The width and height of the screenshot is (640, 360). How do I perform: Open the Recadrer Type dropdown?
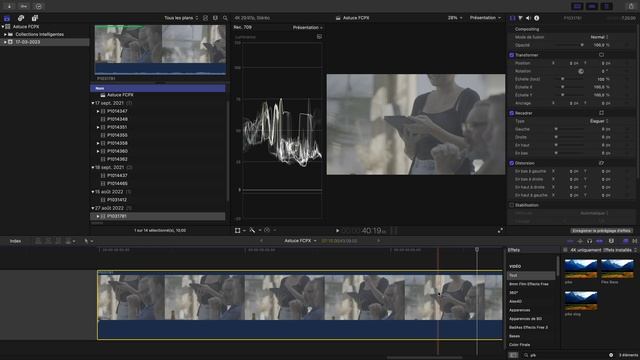pos(599,121)
